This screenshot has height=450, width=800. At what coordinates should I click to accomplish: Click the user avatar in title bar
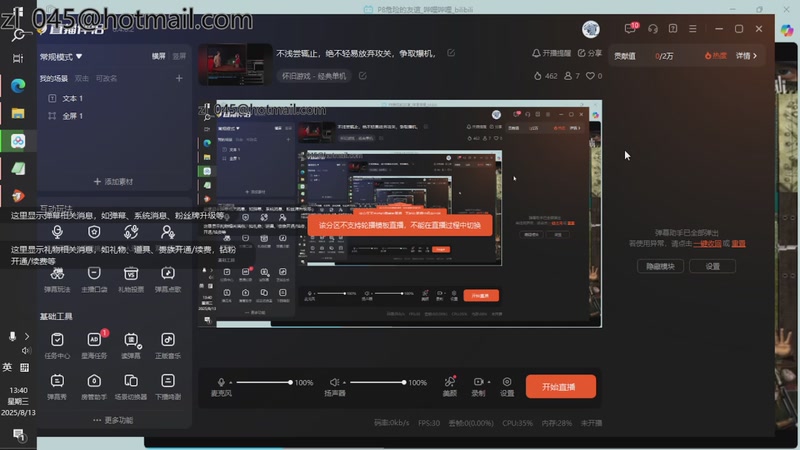(591, 29)
